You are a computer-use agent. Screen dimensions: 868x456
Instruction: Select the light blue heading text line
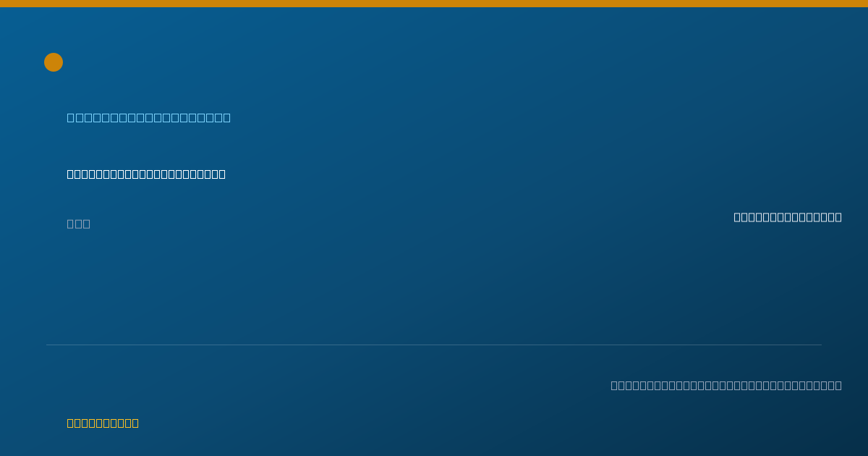(x=149, y=117)
